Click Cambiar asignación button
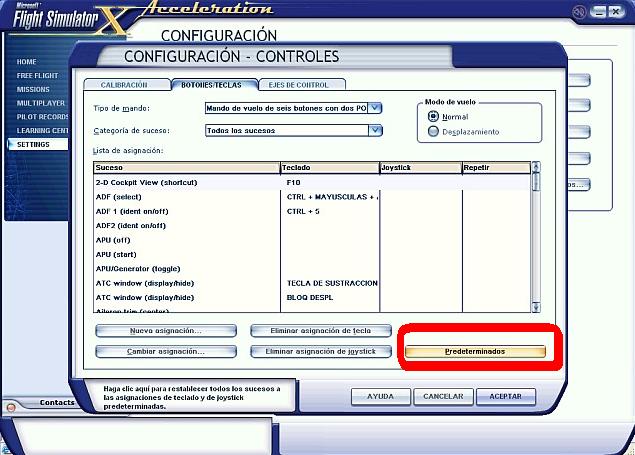 click(166, 351)
